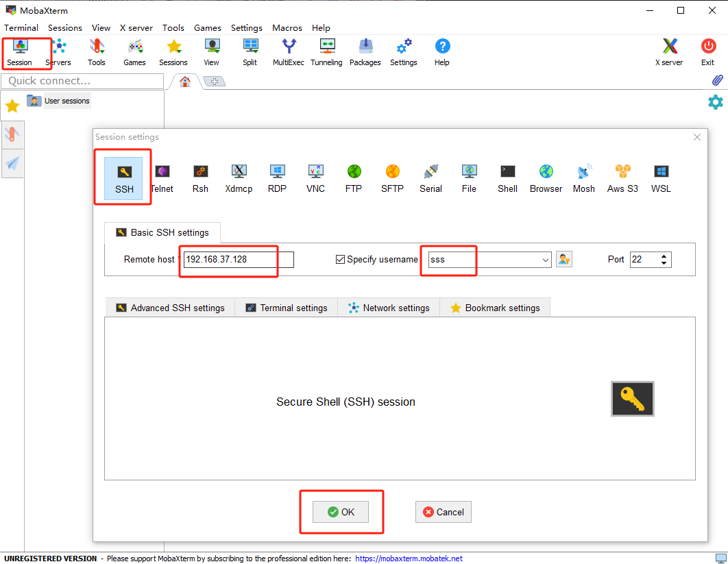Open a new tab with plus button

click(215, 82)
